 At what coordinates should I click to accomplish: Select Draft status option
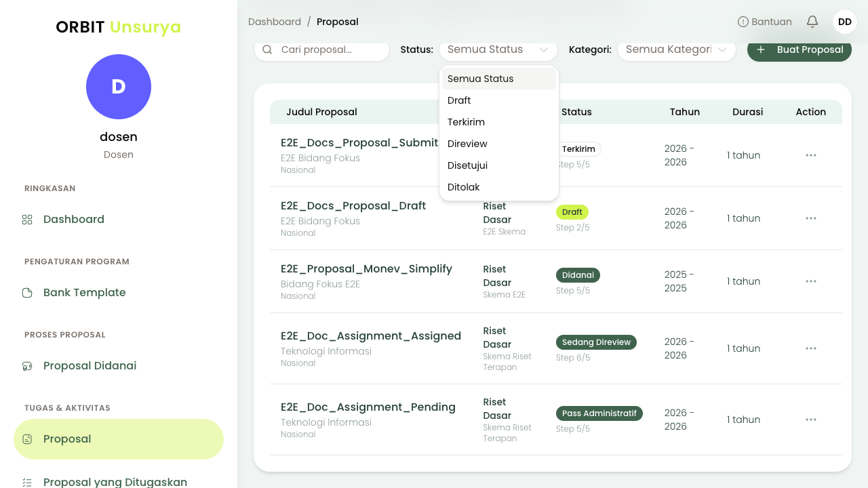(x=499, y=100)
